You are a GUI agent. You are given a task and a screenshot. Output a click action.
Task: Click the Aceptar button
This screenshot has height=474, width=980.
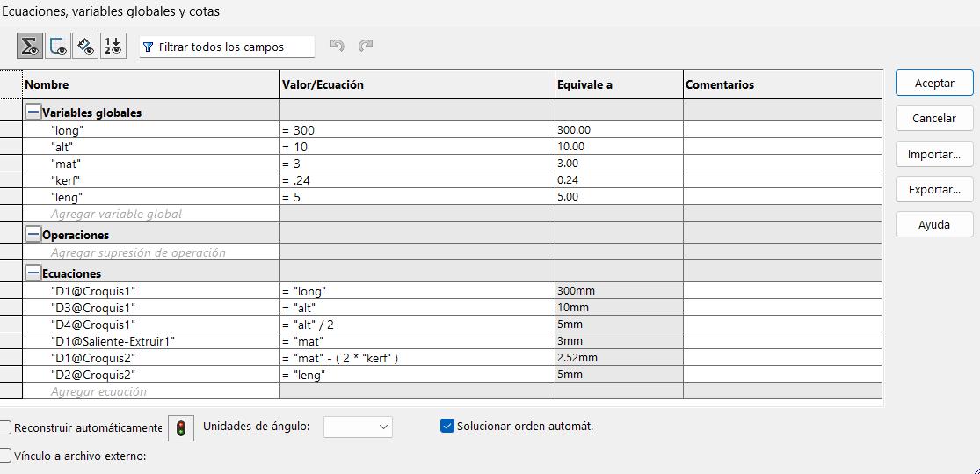pyautogui.click(x=934, y=83)
